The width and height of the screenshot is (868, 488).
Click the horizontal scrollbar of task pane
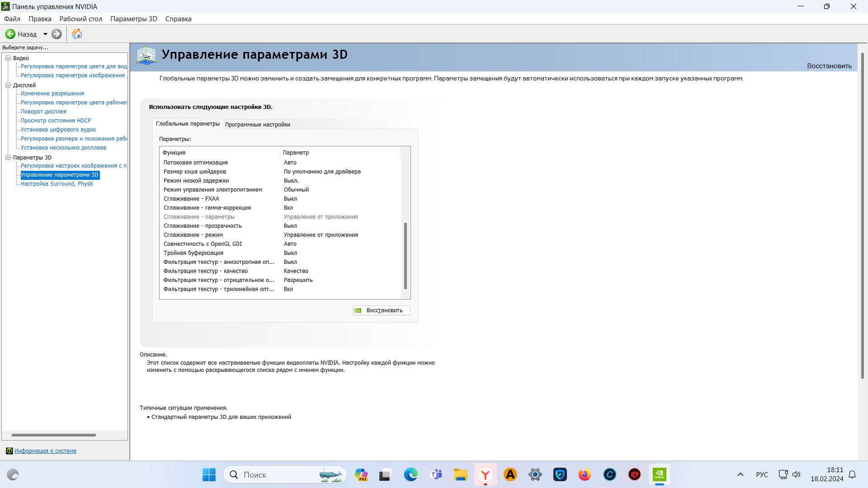53,435
